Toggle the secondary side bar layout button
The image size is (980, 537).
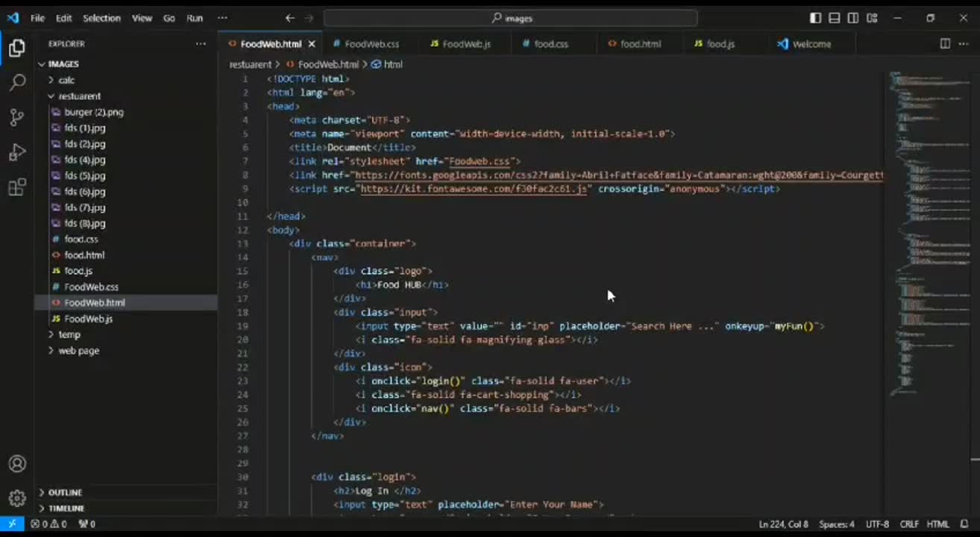(x=853, y=18)
